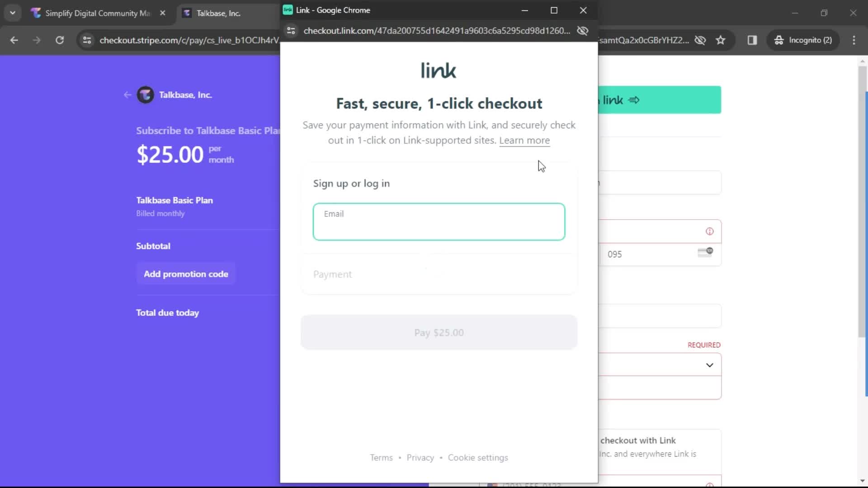Image resolution: width=868 pixels, height=488 pixels.
Task: Click the Pay $25.00 button
Action: (439, 332)
